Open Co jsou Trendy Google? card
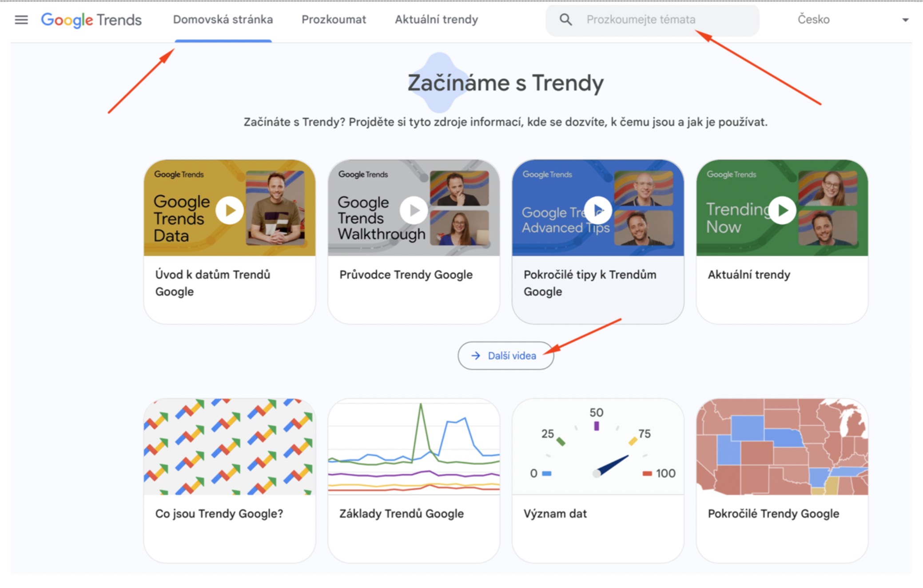 click(229, 480)
